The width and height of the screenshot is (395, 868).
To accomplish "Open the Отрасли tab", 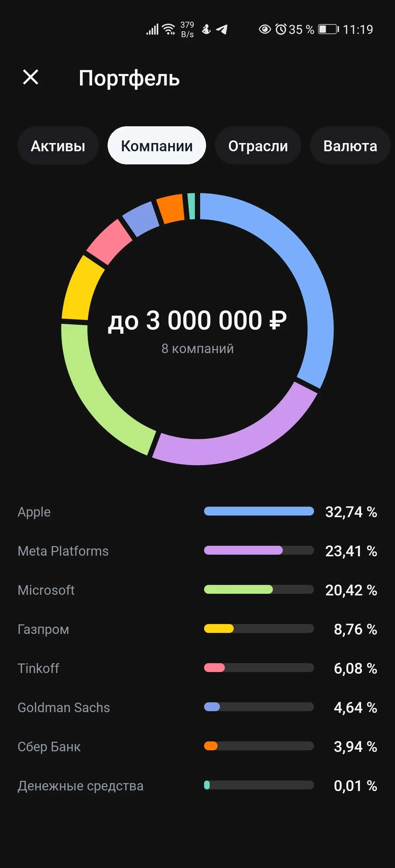I will tap(258, 146).
